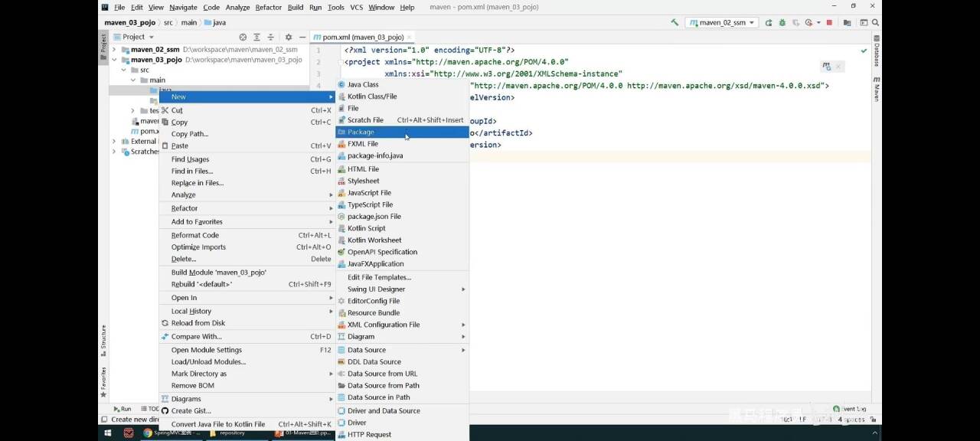Choose package-info.java in New submenu
980x441 pixels.
403,155
